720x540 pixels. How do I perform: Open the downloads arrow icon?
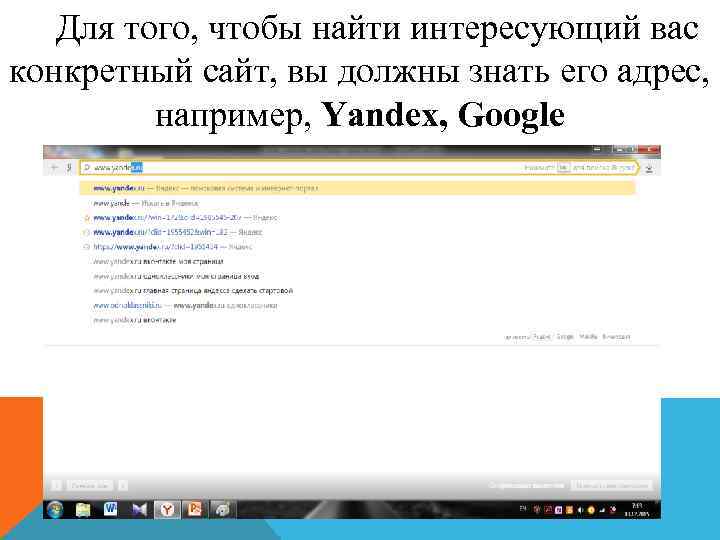point(649,169)
